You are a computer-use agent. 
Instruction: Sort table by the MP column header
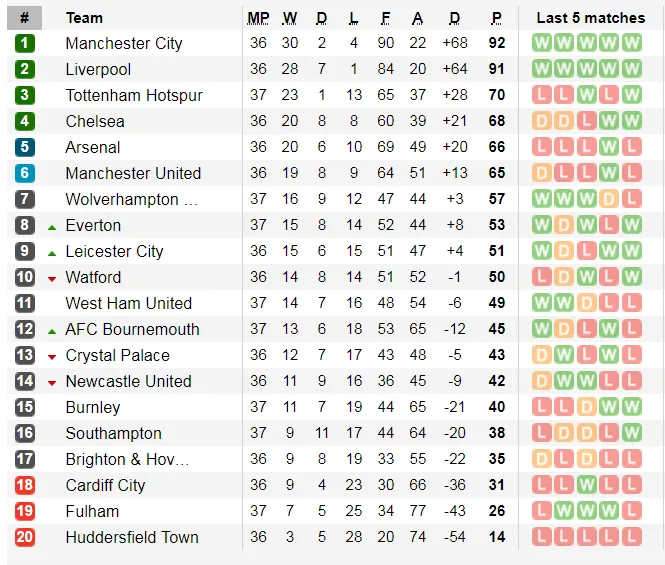[258, 18]
